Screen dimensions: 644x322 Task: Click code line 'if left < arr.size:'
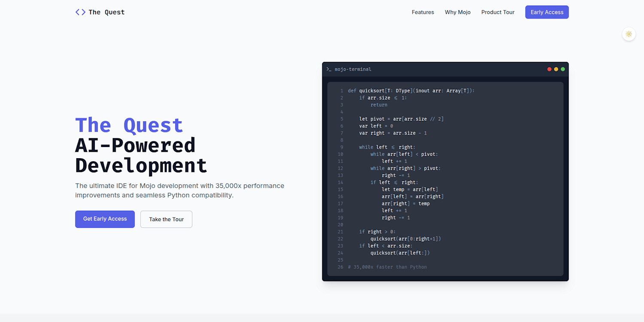click(x=386, y=246)
